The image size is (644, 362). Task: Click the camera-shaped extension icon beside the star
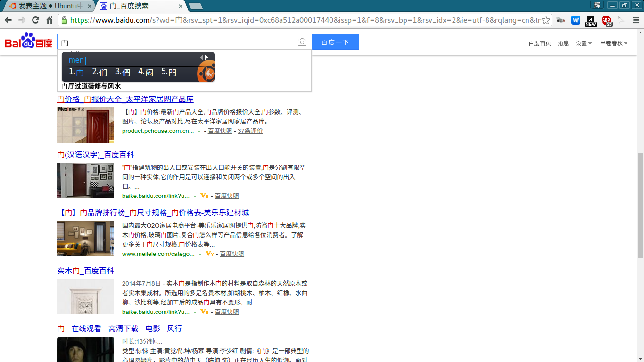561,20
